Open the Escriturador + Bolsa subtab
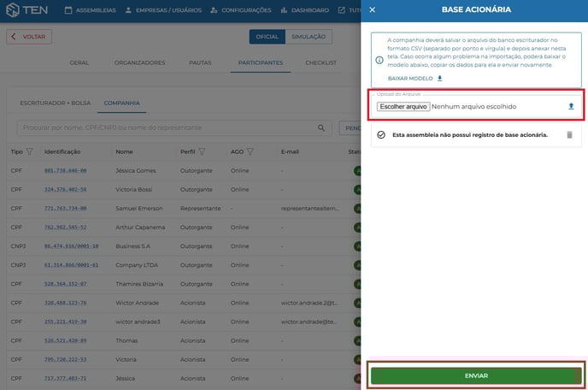 tap(55, 103)
